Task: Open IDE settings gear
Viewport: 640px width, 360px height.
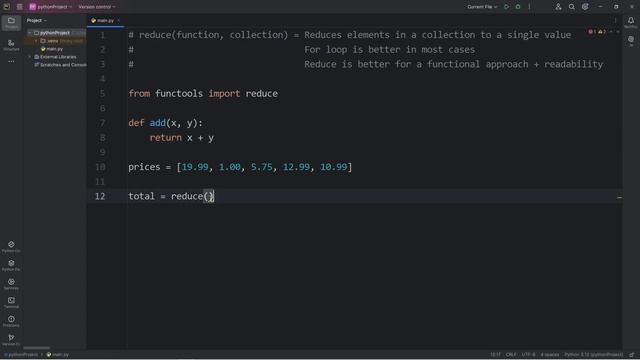Action: click(585, 7)
